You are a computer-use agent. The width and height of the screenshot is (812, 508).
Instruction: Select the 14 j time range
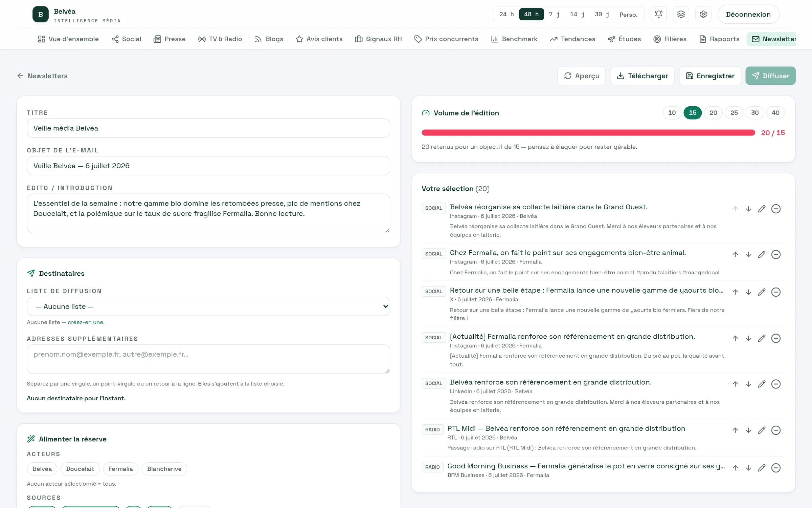click(577, 14)
